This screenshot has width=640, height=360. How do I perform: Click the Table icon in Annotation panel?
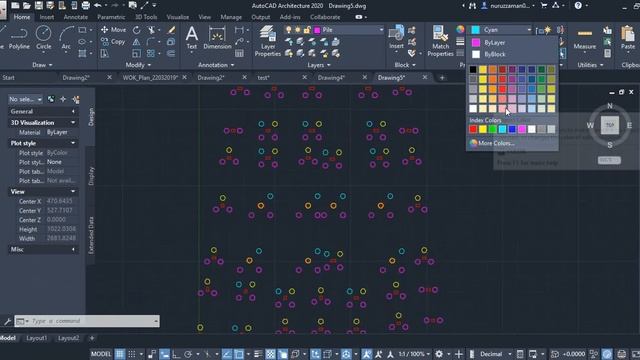239,53
